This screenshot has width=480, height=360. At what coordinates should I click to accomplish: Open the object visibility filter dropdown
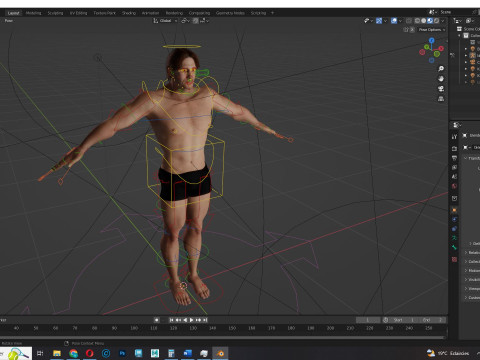(x=368, y=21)
